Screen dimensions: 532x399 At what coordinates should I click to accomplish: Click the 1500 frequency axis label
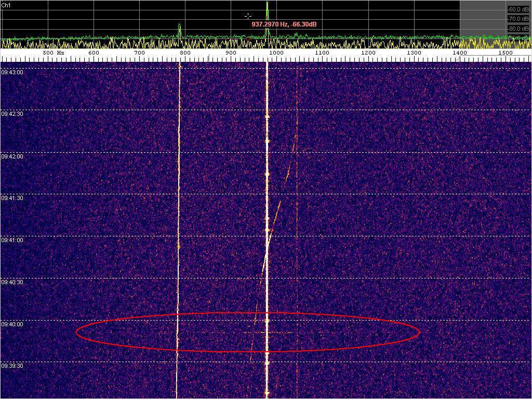click(x=506, y=53)
